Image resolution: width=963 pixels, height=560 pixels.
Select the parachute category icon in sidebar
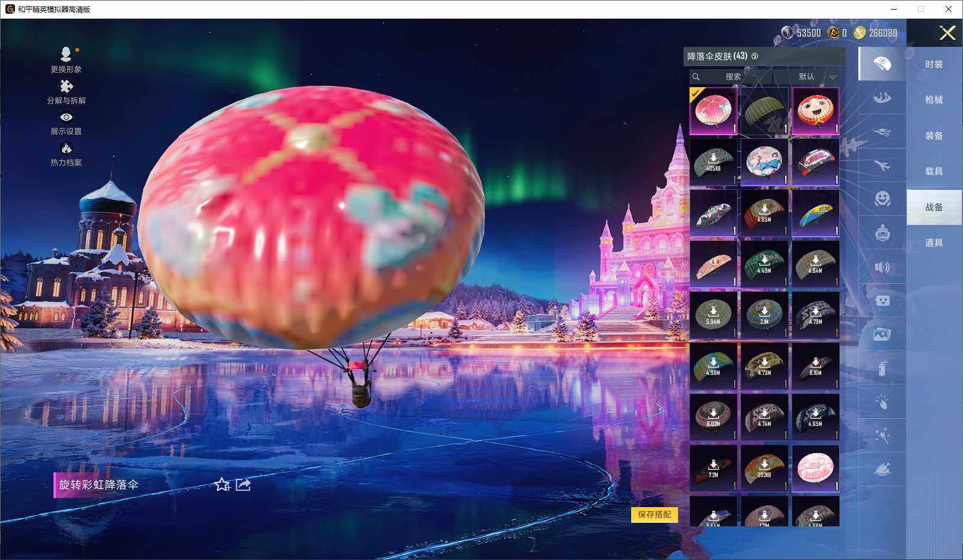(882, 64)
